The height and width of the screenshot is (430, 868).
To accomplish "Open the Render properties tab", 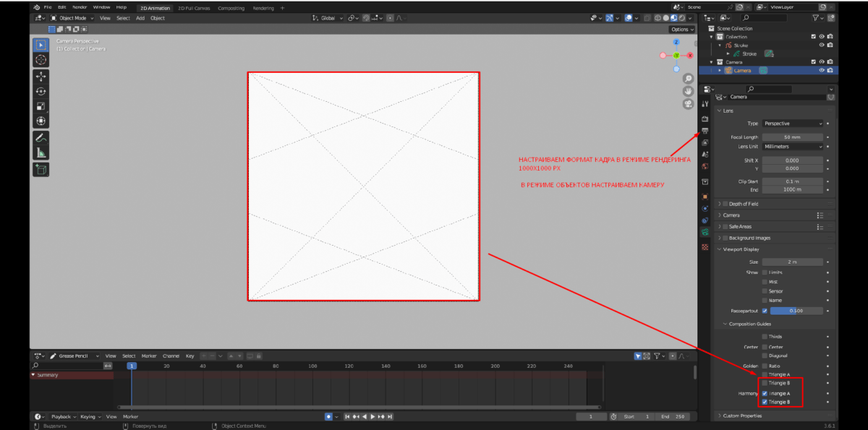I will coord(705,118).
